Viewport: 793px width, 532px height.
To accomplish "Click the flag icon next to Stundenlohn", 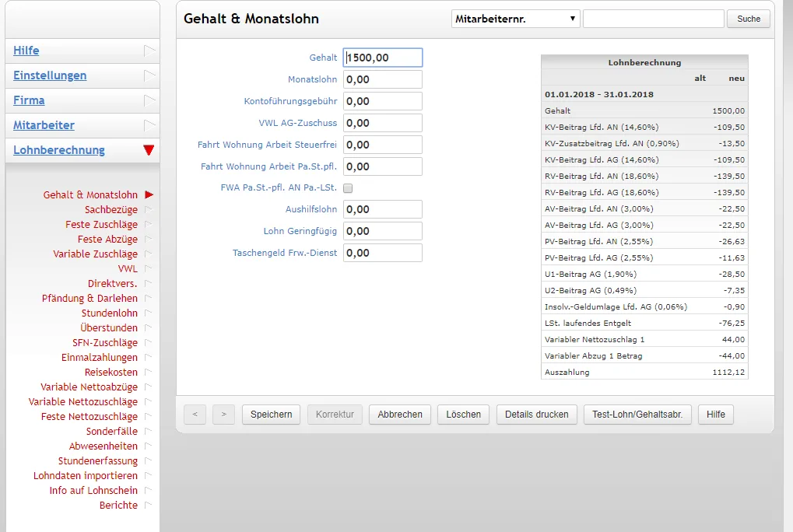I will coord(148,313).
